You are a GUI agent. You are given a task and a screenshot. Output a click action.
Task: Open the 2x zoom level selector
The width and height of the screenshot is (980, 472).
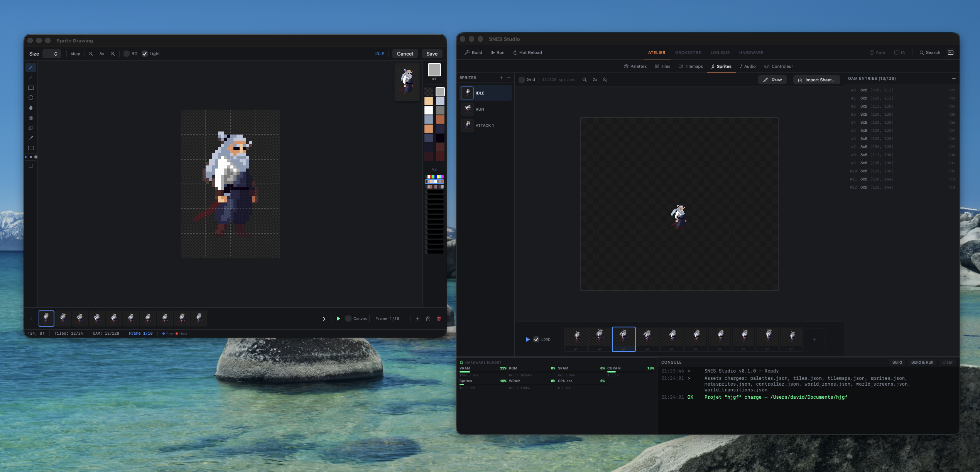pyautogui.click(x=595, y=80)
